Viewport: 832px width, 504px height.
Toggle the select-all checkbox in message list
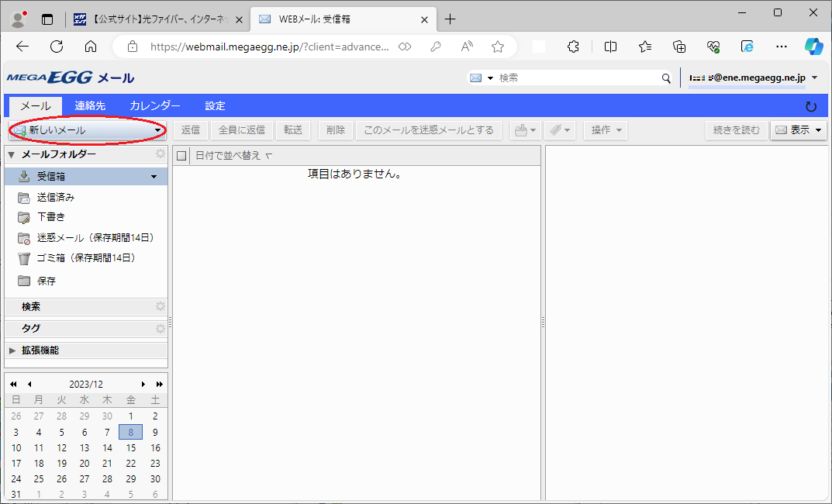click(182, 156)
